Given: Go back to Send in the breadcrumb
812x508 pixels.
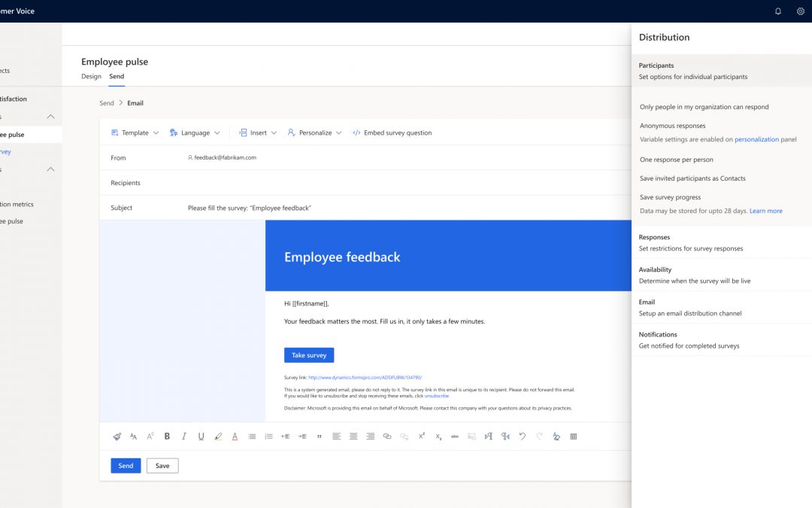Looking at the screenshot, I should click(106, 103).
